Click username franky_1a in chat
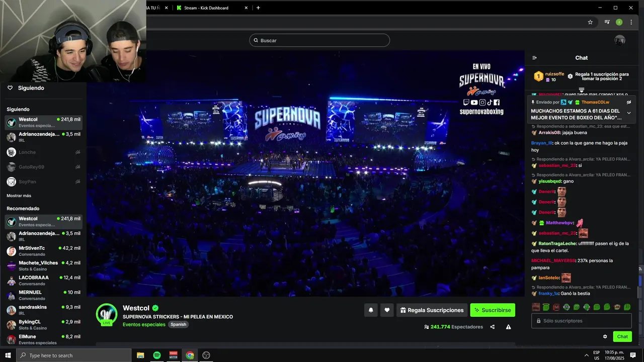 [x=548, y=293]
